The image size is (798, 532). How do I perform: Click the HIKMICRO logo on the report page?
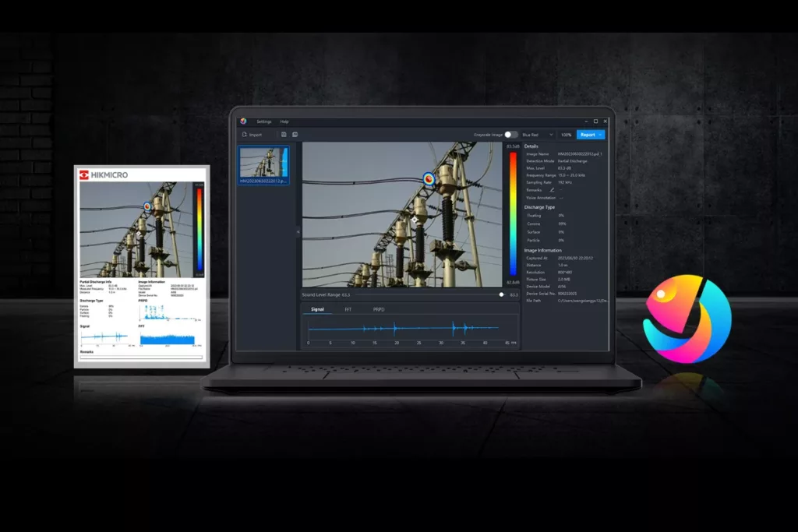pos(104,175)
